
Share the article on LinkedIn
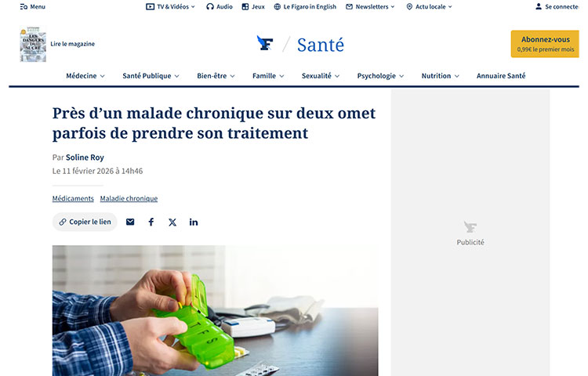click(x=194, y=222)
